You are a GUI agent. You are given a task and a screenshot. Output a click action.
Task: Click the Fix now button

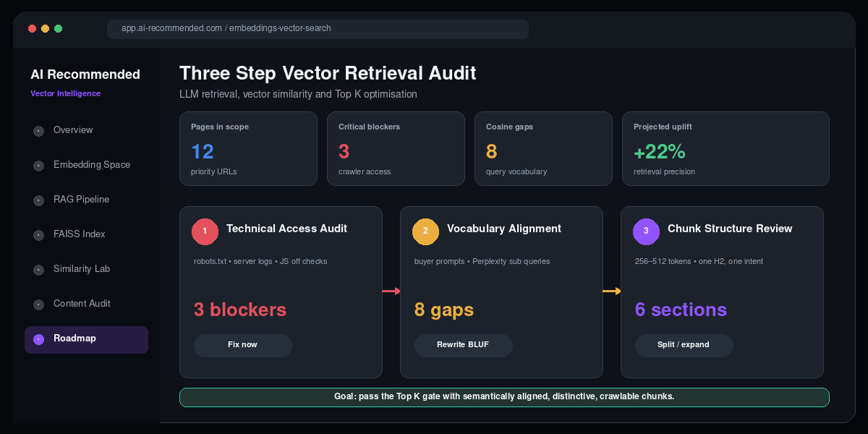(x=243, y=345)
